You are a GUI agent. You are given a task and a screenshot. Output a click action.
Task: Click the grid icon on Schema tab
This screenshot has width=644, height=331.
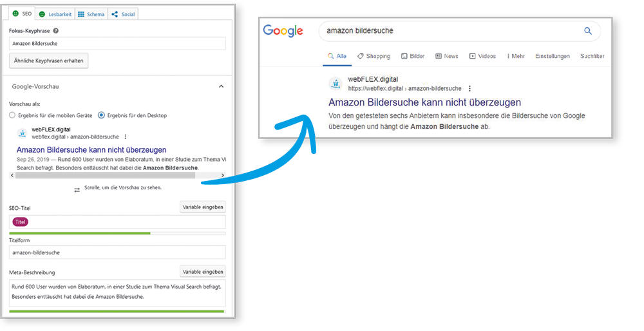[81, 14]
